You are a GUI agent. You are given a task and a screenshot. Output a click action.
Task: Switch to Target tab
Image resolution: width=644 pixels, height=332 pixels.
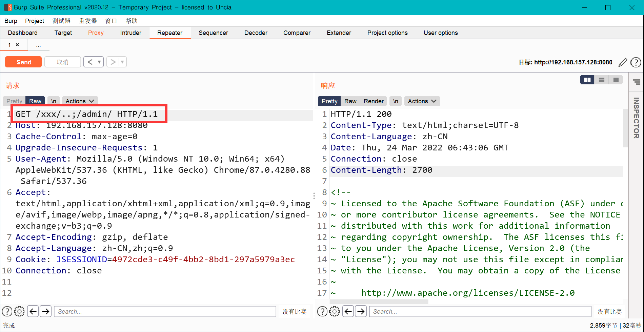click(63, 33)
